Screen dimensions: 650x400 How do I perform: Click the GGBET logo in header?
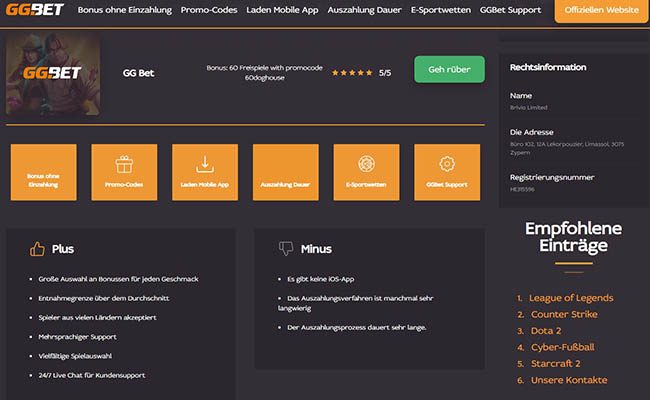(x=35, y=9)
